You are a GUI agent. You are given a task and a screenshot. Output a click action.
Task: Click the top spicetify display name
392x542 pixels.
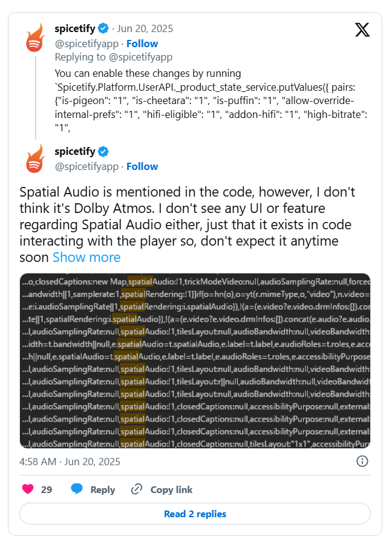[x=75, y=28]
